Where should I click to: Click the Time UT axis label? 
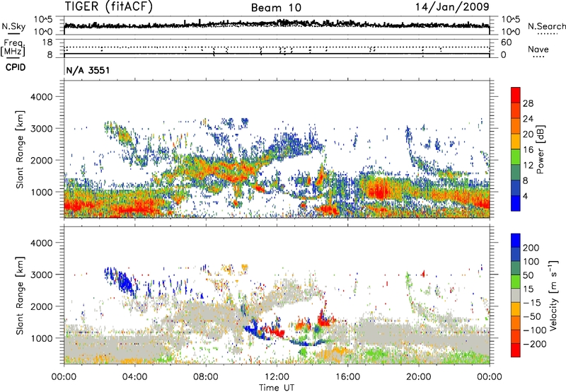[277, 388]
